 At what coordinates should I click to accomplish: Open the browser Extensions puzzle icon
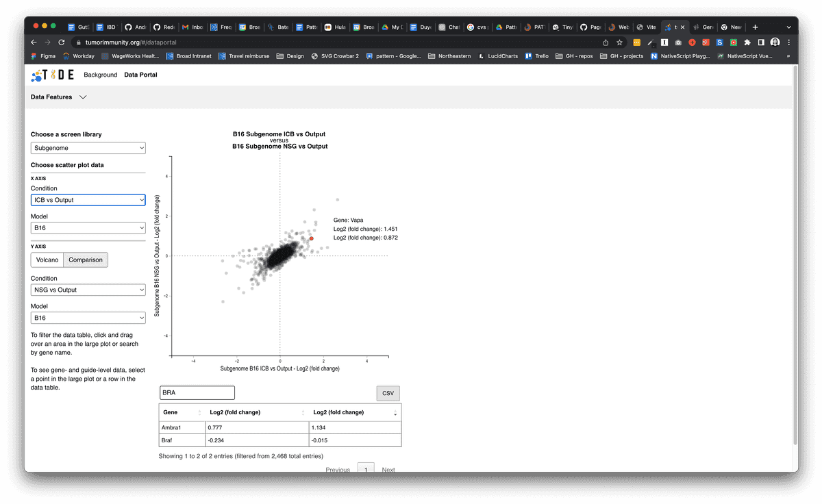[x=747, y=42]
